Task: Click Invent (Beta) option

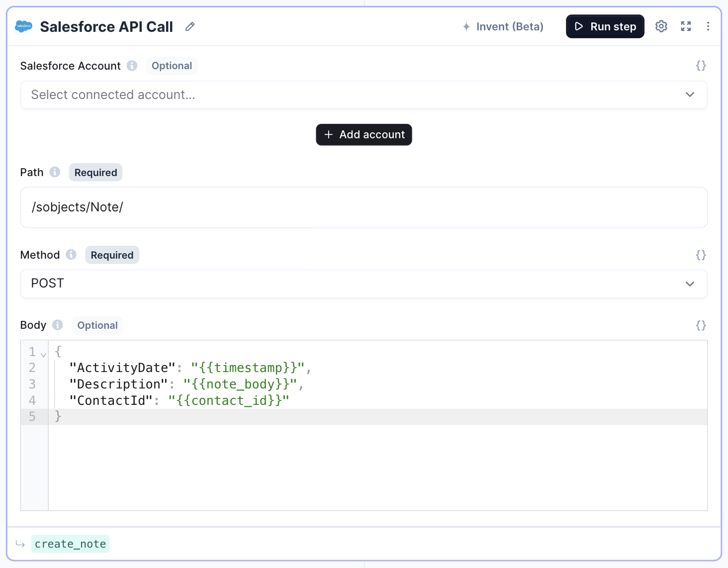Action: click(503, 26)
